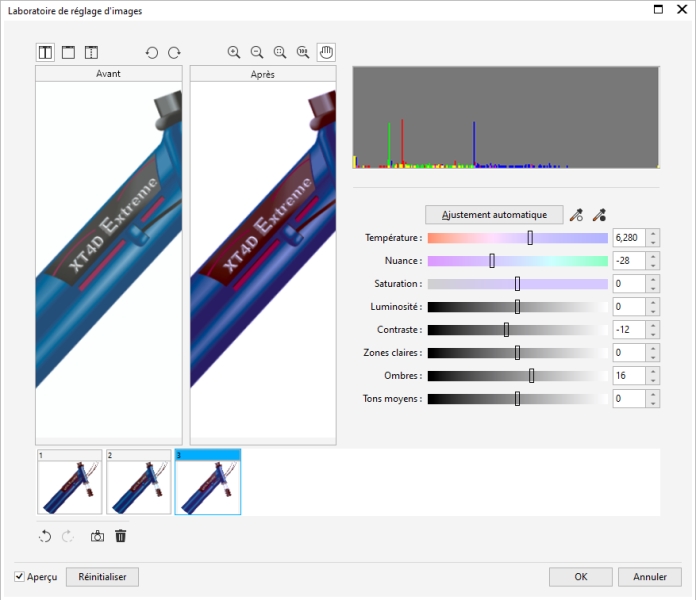Choose the split before-and-after preview icon
Image resolution: width=696 pixels, height=600 pixels.
(x=91, y=52)
